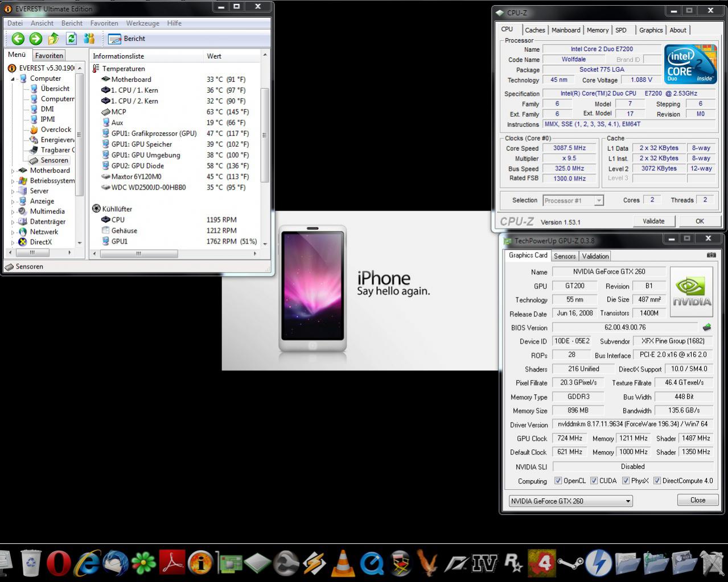Switch to the Mainboard tab in CPU-Z
This screenshot has height=582, width=728.
566,30
